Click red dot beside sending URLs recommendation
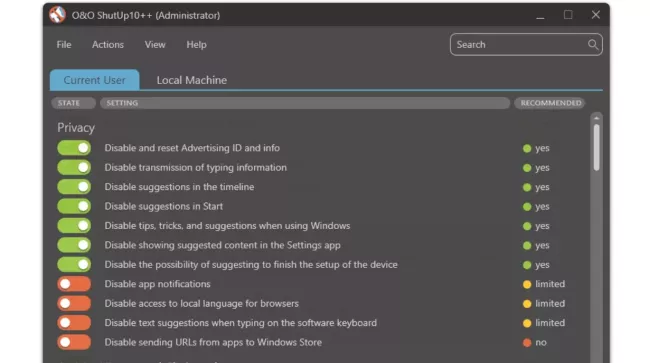 point(527,343)
